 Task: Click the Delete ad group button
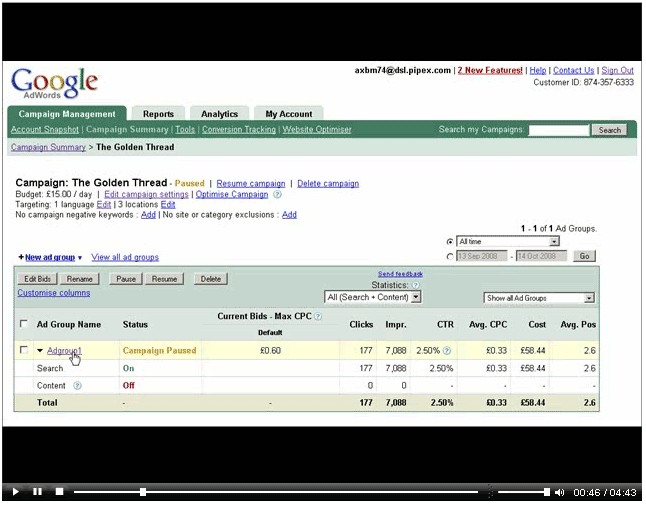click(x=211, y=279)
